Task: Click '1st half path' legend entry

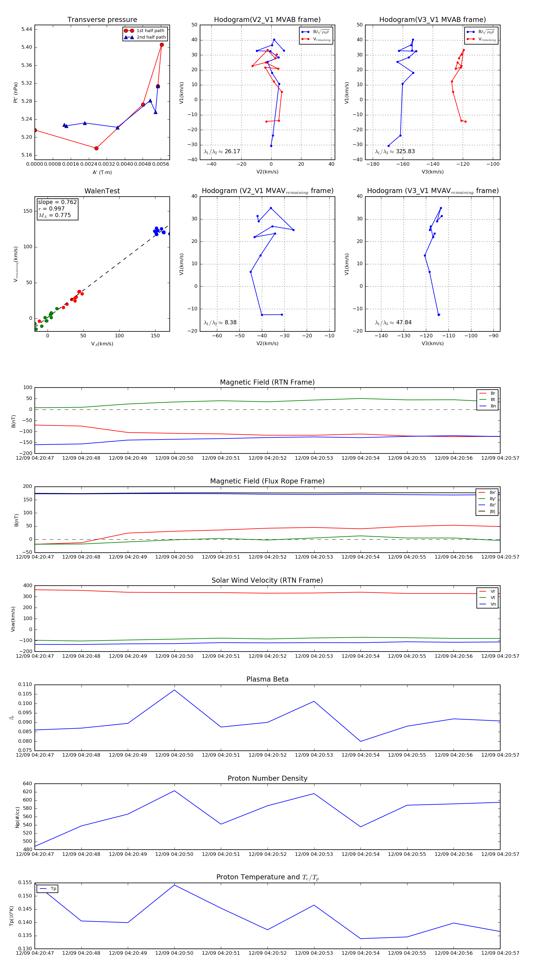Action: click(145, 31)
